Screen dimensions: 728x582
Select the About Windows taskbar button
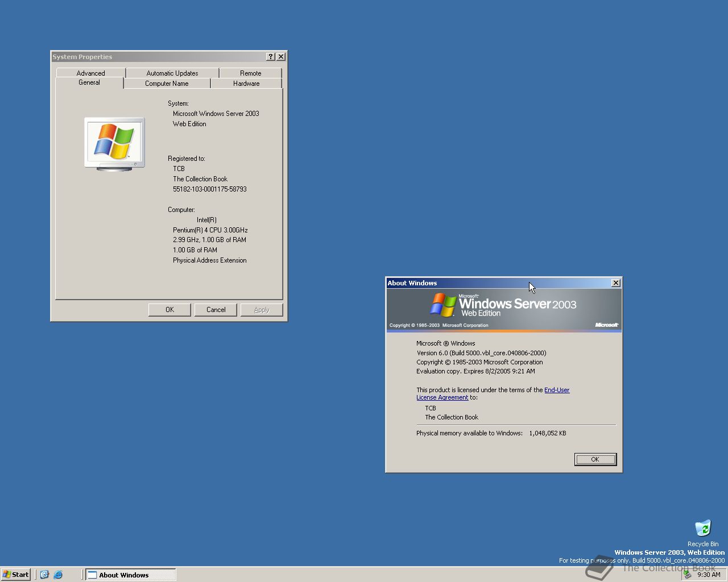(131, 575)
